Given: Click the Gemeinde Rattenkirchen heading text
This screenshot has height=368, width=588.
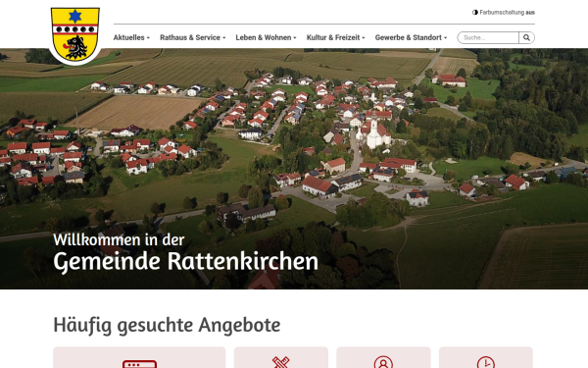Looking at the screenshot, I should 185,261.
